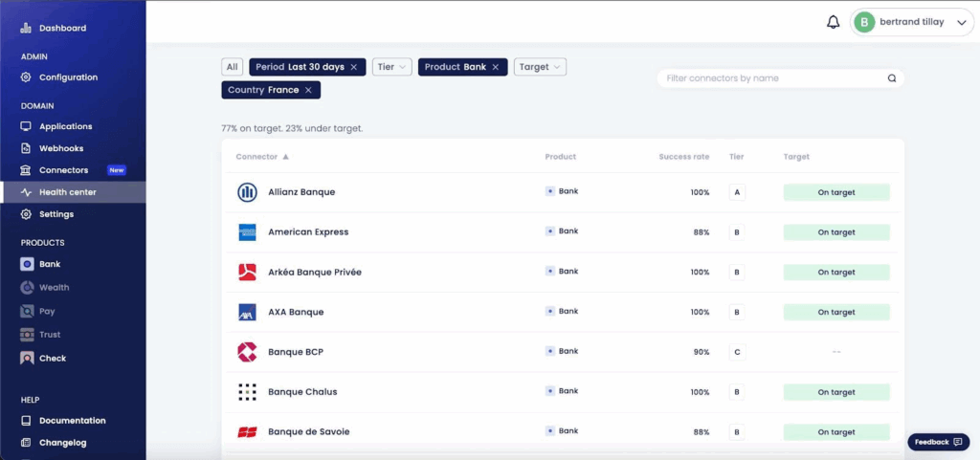
Task: Click the American Express logo
Action: tap(247, 232)
